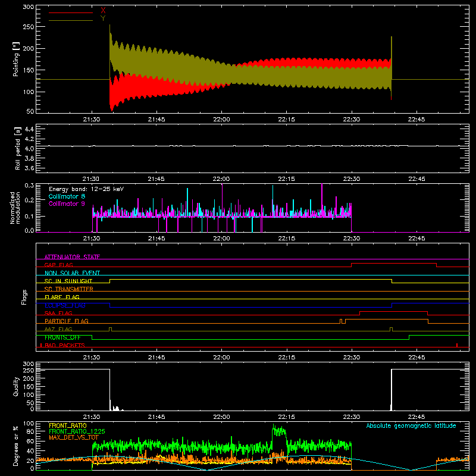Viewport: 476px width, 476px height.
Task: Select the yellow FRONT_RATIO legend label
Action: [68, 425]
